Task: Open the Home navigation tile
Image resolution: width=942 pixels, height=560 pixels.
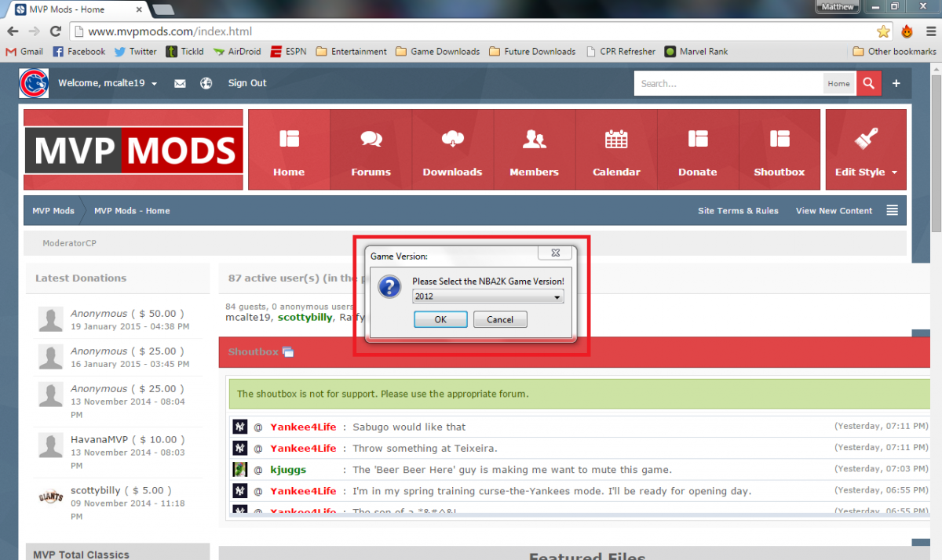Action: pyautogui.click(x=289, y=150)
